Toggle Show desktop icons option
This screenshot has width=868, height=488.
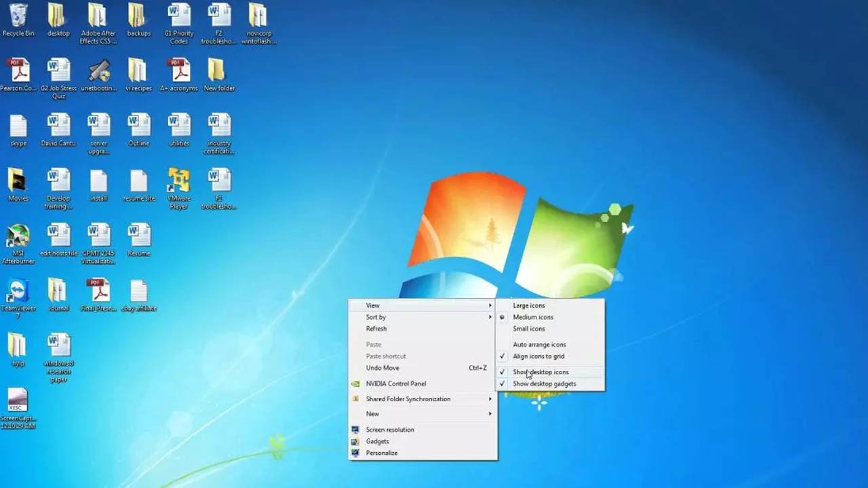540,372
